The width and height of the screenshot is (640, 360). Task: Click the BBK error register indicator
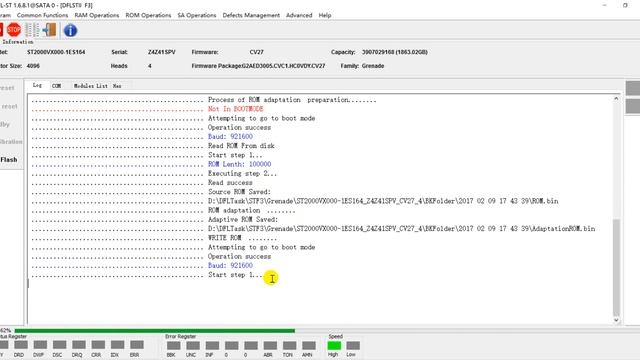173,346
